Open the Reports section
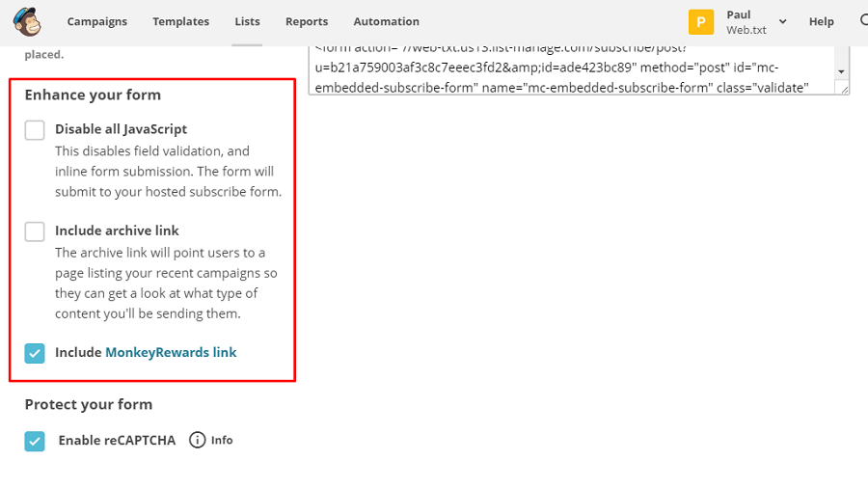Image resolution: width=868 pixels, height=488 pixels. 307,21
